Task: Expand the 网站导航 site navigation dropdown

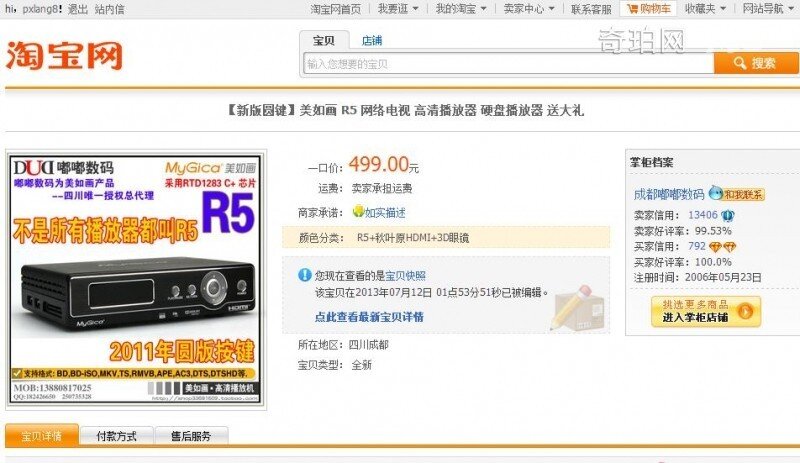Action: coord(767,9)
